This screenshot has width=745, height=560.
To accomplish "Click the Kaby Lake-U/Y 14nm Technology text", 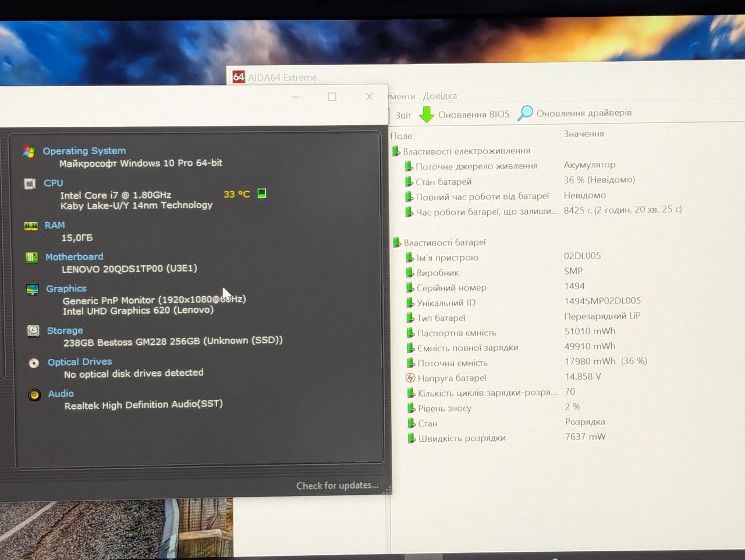I will click(x=136, y=205).
